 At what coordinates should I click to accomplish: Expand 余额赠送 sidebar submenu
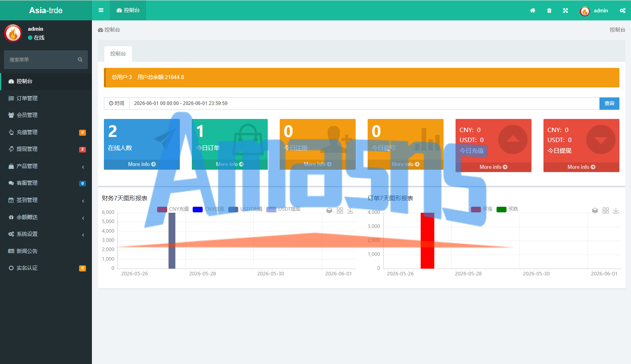click(46, 217)
